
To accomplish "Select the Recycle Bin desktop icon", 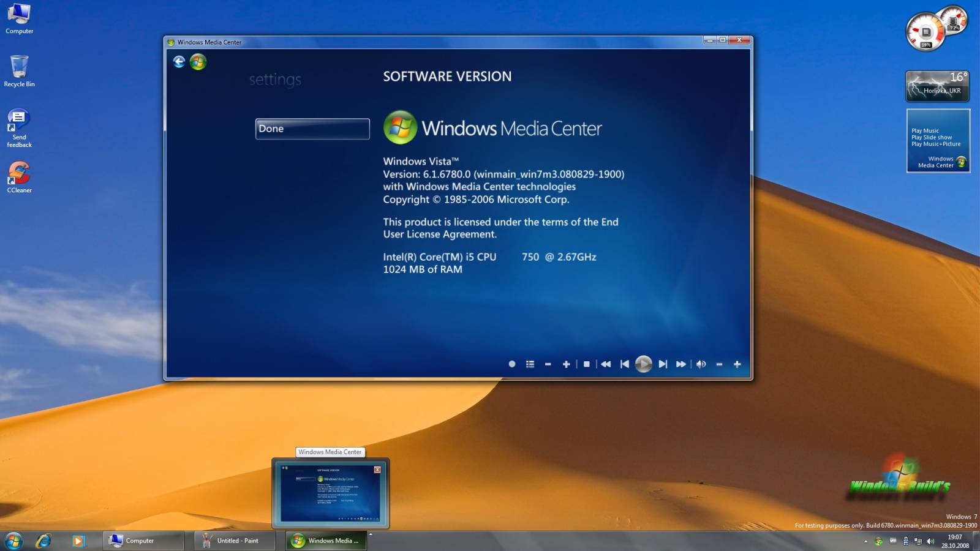I will point(19,71).
